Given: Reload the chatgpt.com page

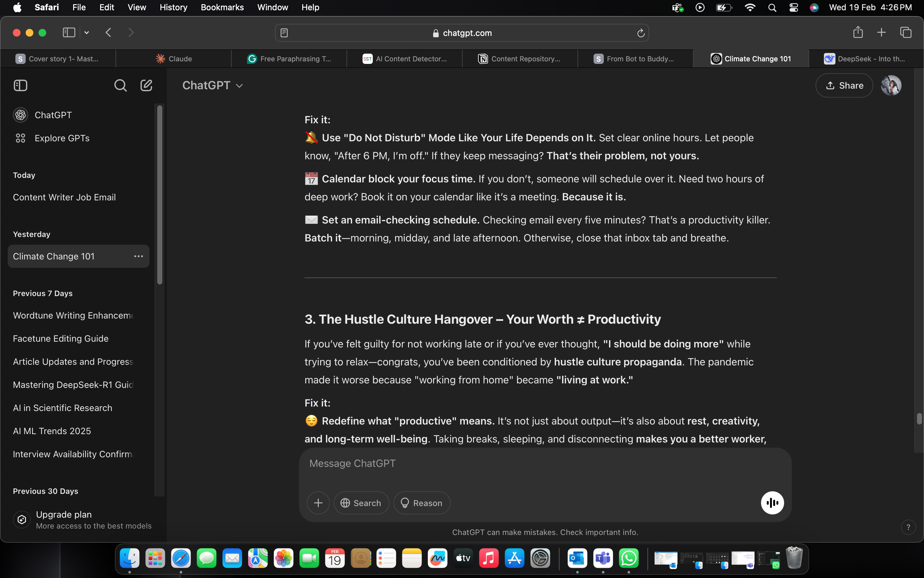Looking at the screenshot, I should click(641, 33).
